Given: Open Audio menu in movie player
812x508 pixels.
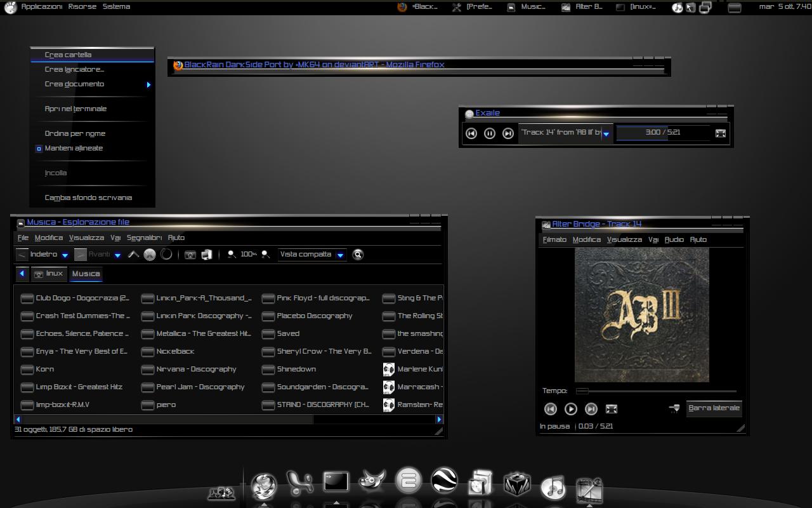Looking at the screenshot, I should (x=674, y=239).
